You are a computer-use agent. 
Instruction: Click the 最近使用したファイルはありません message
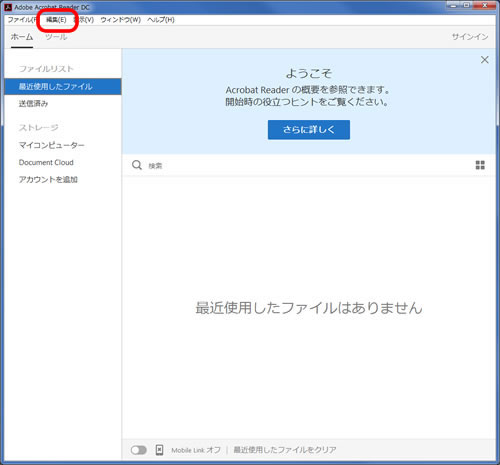coord(309,308)
